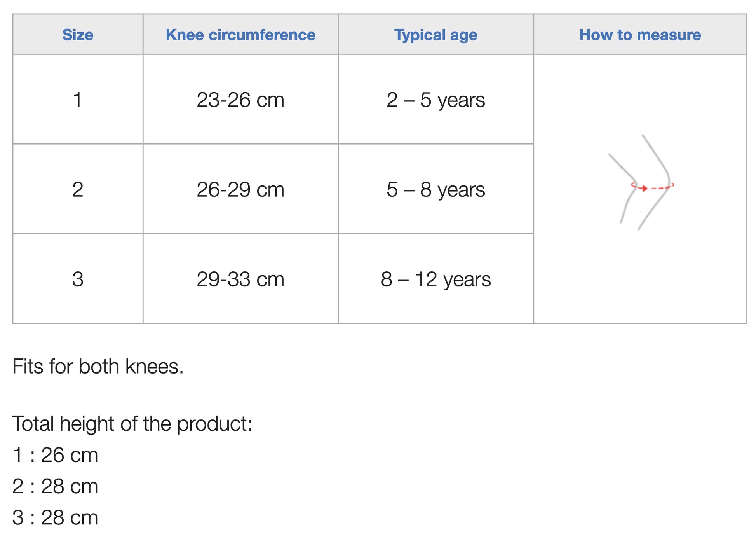Click the Fits for both knees text
The width and height of the screenshot is (756, 545).
[x=98, y=366]
